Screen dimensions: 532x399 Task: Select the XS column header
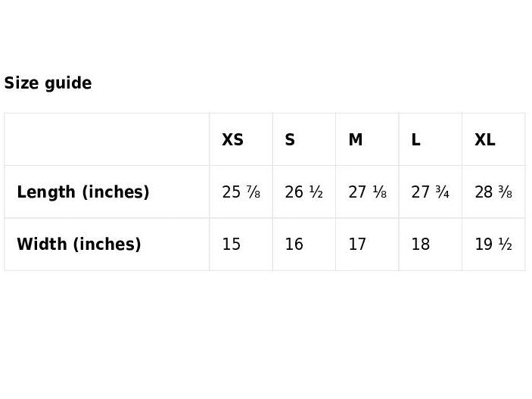point(233,140)
